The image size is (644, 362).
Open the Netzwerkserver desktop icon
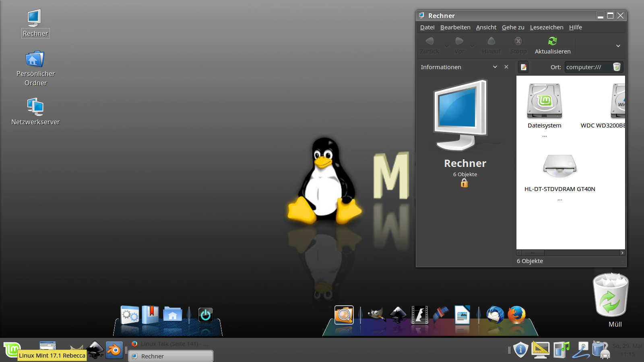pos(35,111)
